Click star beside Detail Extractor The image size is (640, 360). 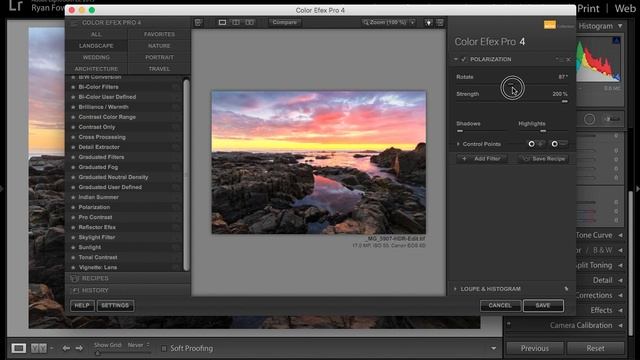[73, 147]
